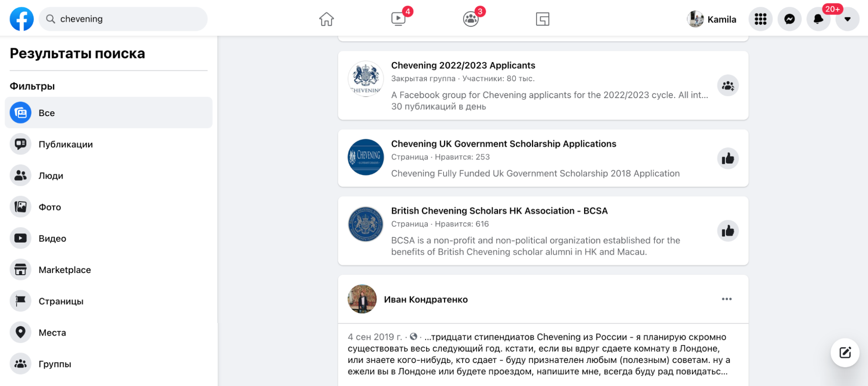
Task: Click the search magnifier icon
Action: pos(50,19)
